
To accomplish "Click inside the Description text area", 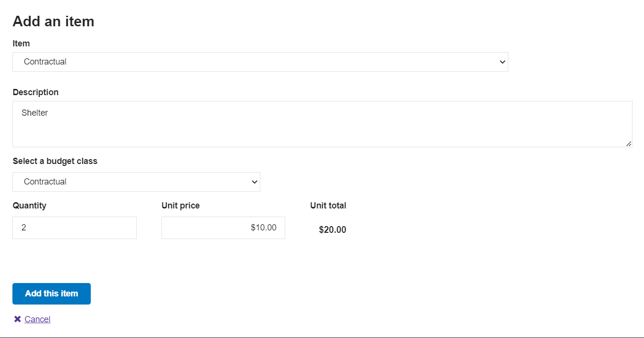I will click(322, 129).
